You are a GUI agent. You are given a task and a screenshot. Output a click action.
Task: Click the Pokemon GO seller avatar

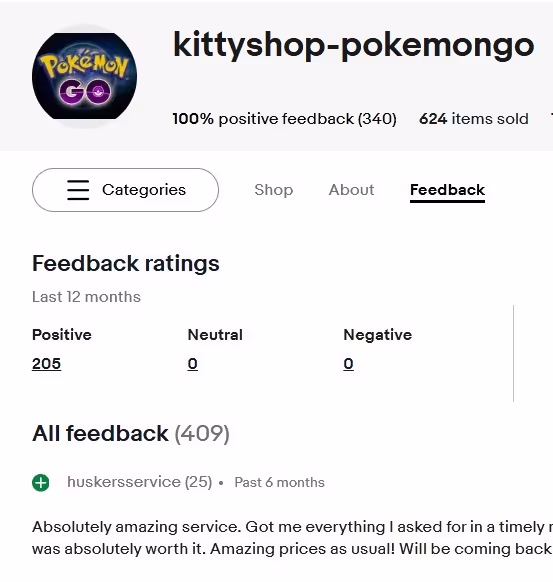coord(84,76)
